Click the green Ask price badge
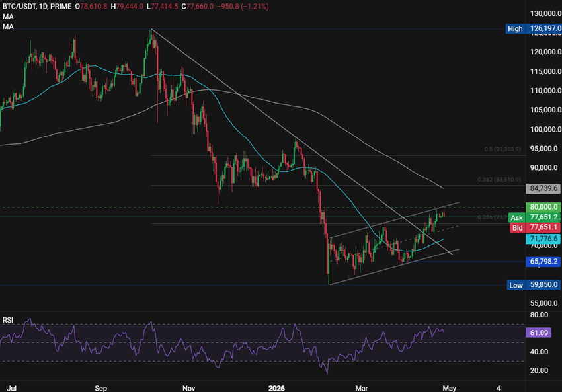The height and width of the screenshot is (392, 562). (x=516, y=217)
